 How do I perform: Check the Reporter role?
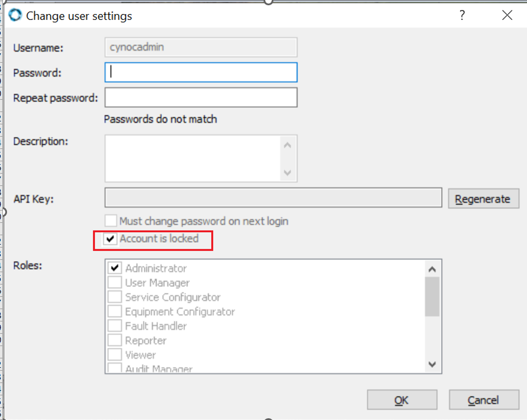point(114,340)
